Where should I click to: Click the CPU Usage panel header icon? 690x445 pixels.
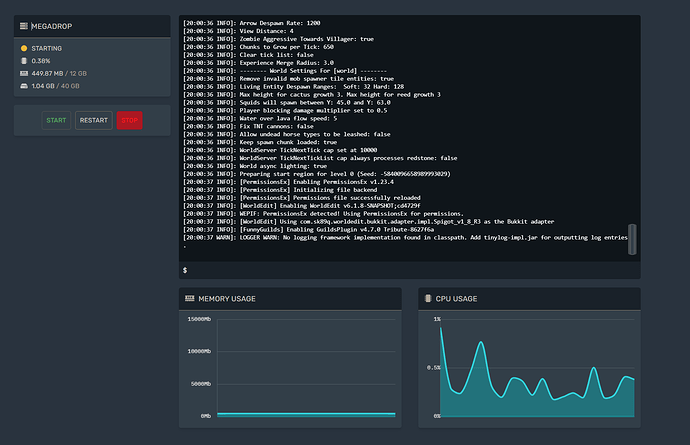(x=427, y=299)
